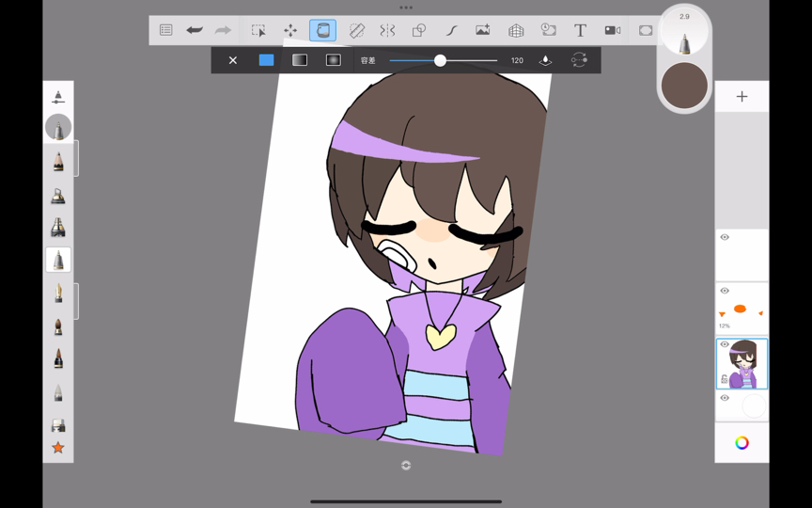Select the Selection tool
This screenshot has width=812, height=508.
point(258,30)
